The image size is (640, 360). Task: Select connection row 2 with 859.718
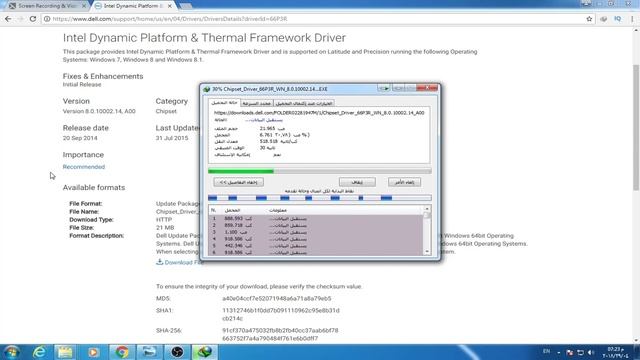pyautogui.click(x=316, y=225)
